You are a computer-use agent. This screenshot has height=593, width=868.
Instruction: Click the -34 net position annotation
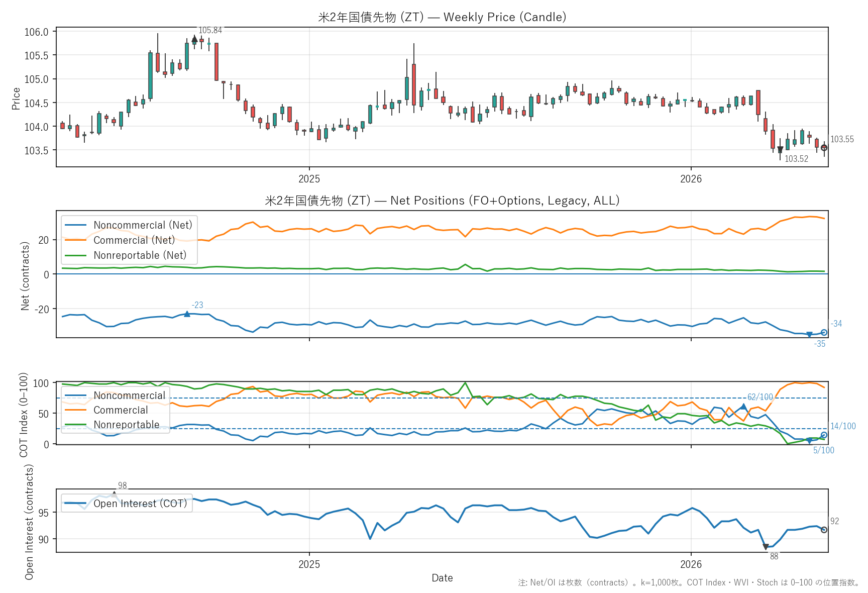tap(836, 324)
